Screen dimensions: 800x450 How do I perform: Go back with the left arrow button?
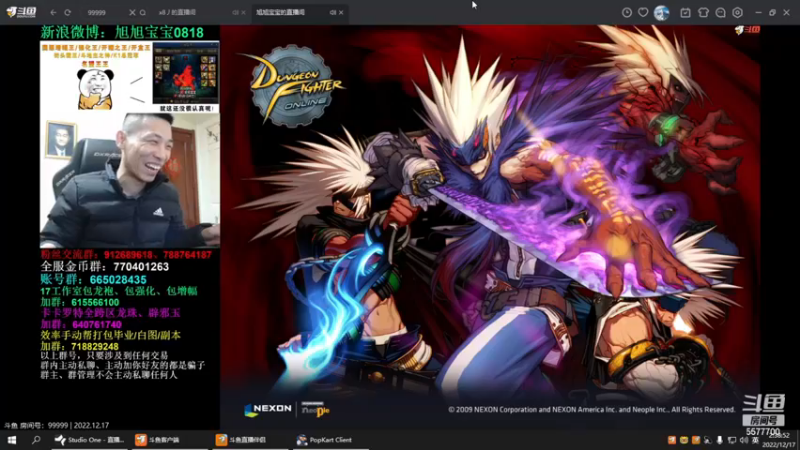pos(53,12)
